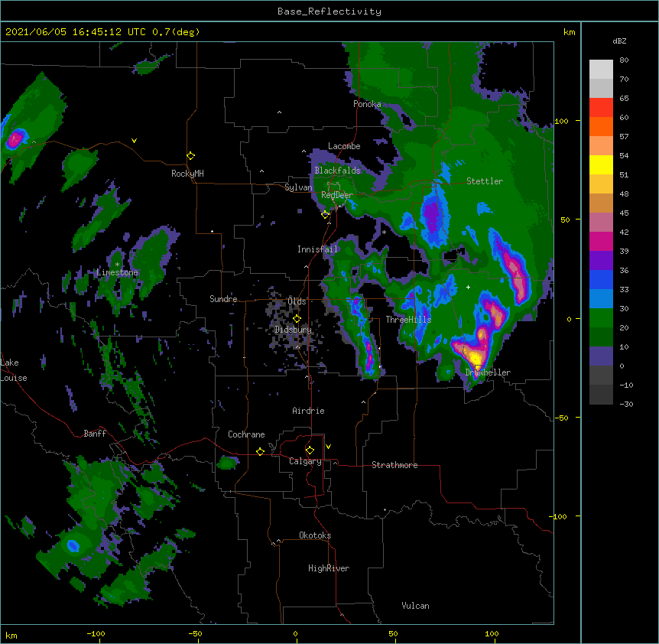Click the asterisk marker above the Limestone label
This screenshot has height=644, width=659.
pyautogui.click(x=118, y=265)
